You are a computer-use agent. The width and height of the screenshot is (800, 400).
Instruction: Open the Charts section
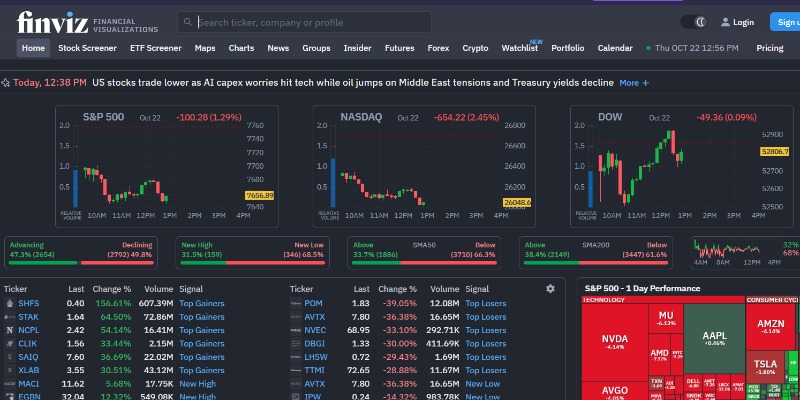[x=241, y=48]
